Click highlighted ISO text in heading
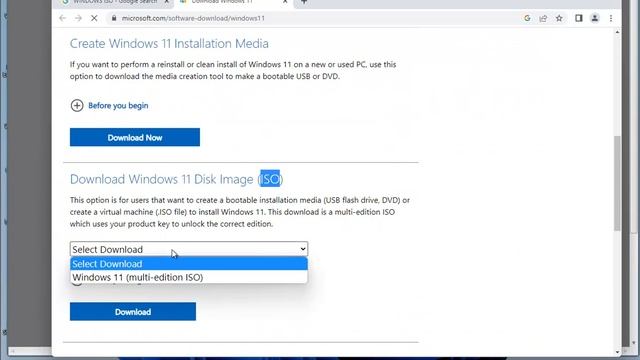The width and height of the screenshot is (640, 360). 270,179
